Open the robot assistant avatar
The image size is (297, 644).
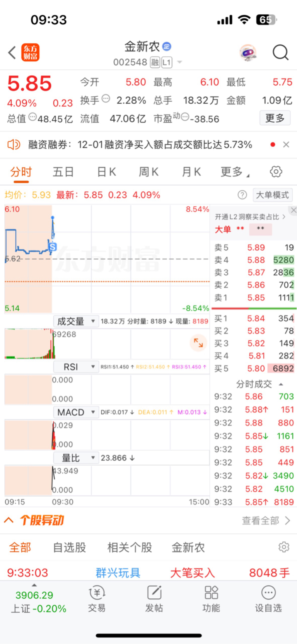click(x=248, y=52)
